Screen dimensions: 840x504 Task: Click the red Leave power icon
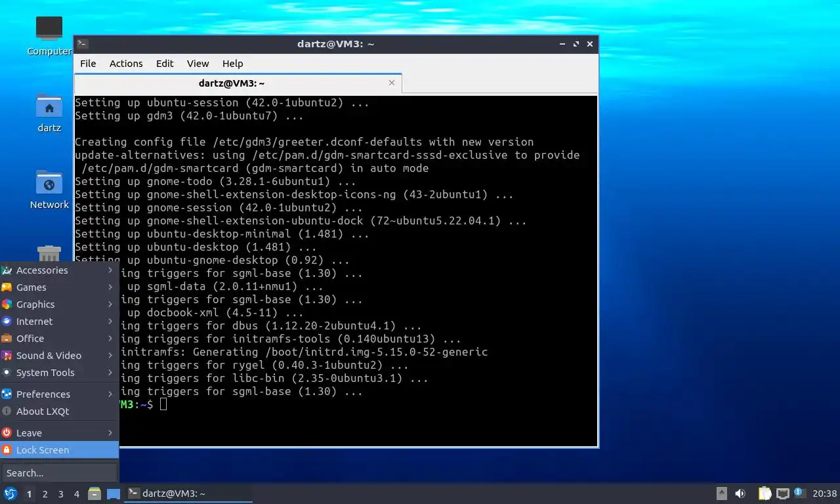point(7,433)
